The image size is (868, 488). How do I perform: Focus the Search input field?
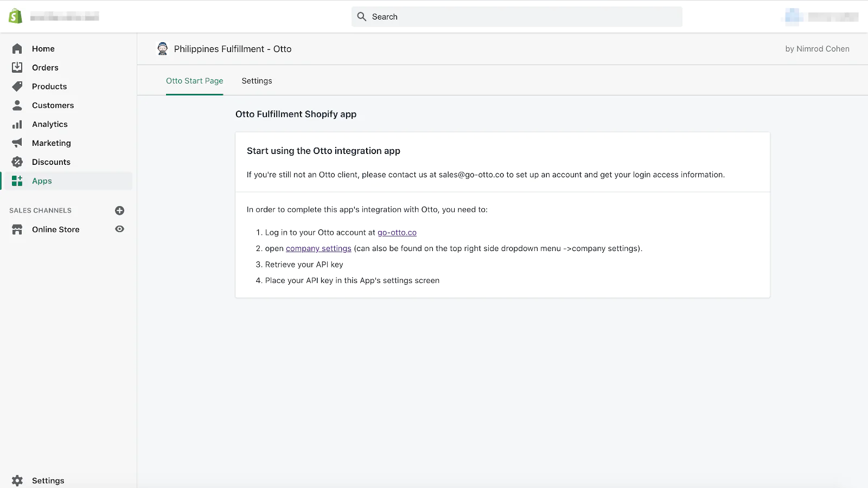point(517,17)
